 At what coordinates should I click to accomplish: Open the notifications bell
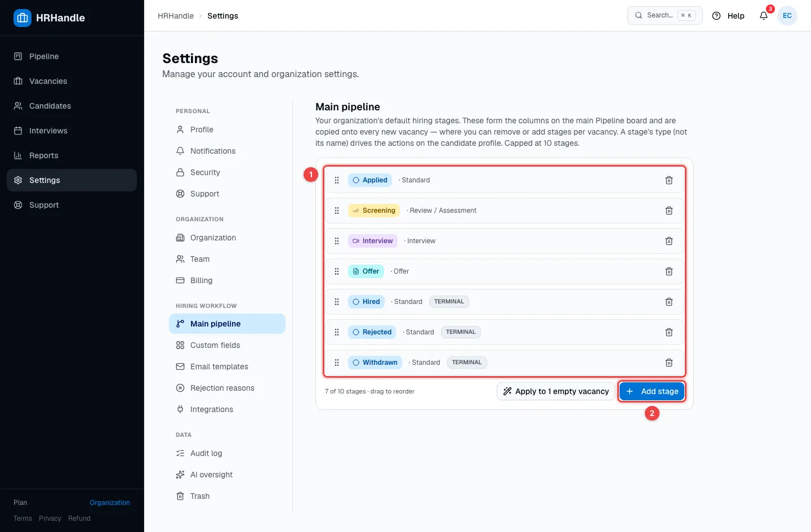(764, 16)
